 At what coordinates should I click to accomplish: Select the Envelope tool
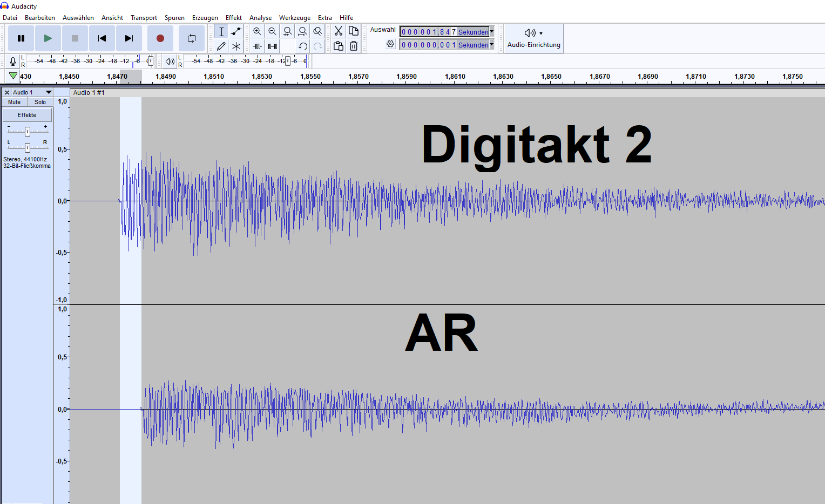(236, 31)
